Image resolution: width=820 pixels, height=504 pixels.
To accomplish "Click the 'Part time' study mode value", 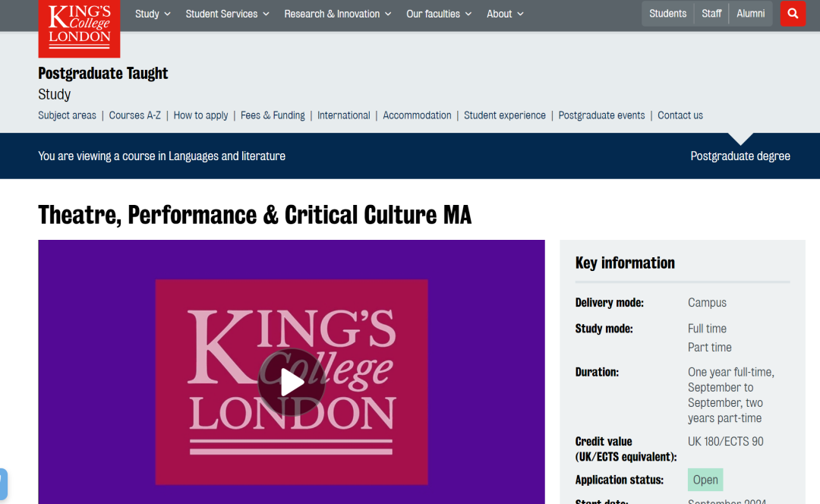I will 710,348.
